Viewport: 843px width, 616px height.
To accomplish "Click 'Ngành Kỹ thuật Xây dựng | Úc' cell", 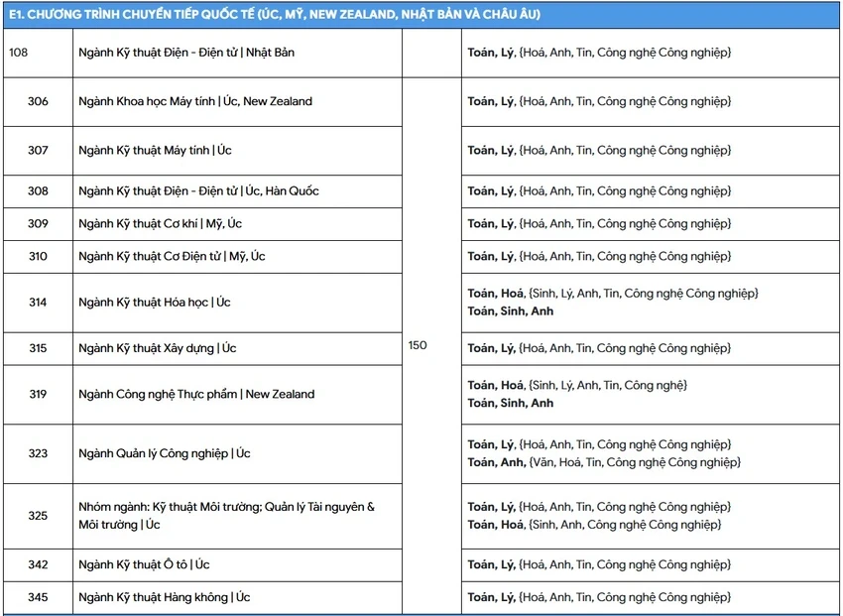I will pyautogui.click(x=157, y=348).
